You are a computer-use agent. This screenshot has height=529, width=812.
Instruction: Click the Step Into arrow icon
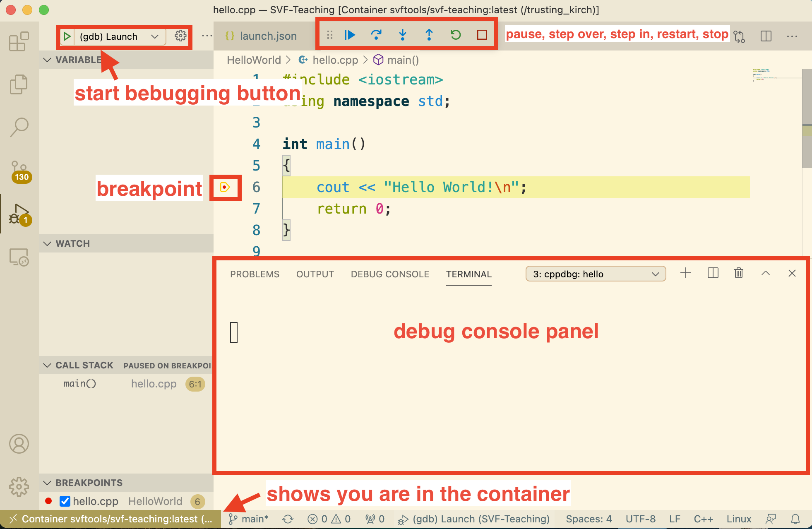click(x=402, y=35)
